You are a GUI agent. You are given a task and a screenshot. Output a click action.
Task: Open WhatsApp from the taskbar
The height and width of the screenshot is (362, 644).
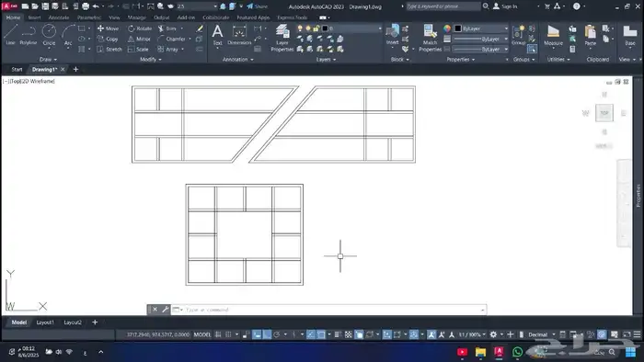(x=517, y=352)
